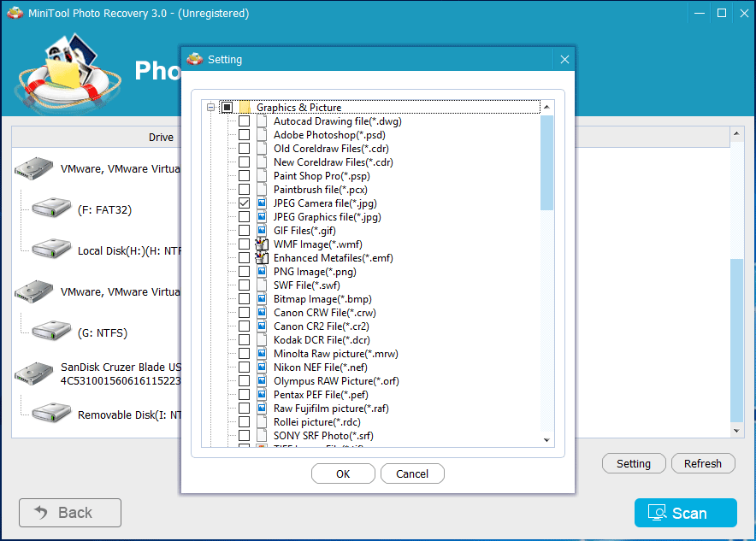756x541 pixels.
Task: Go Back using the Back button
Action: point(70,513)
